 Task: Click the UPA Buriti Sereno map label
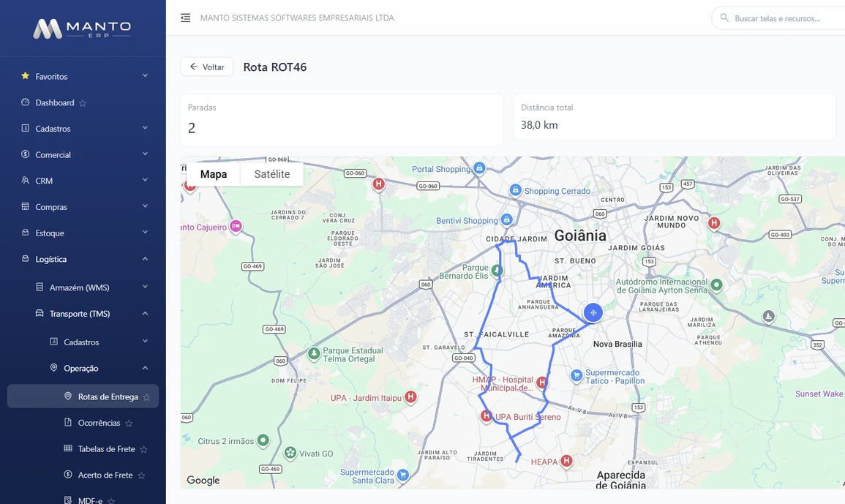528,417
